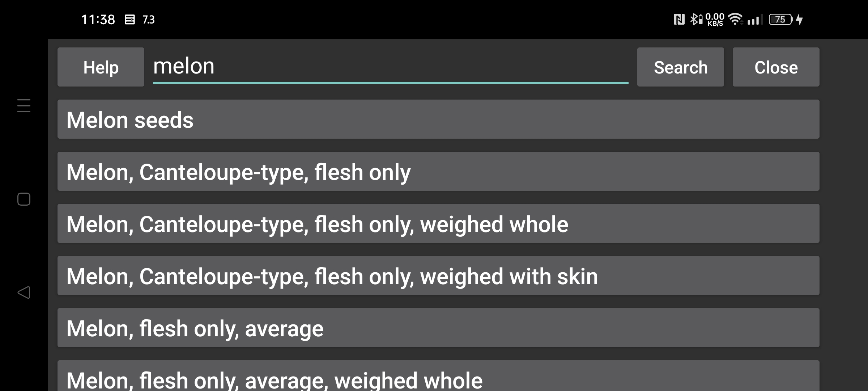Choose Canteloupe-type flesh only, weighed with skin
This screenshot has width=868, height=391.
pos(438,276)
